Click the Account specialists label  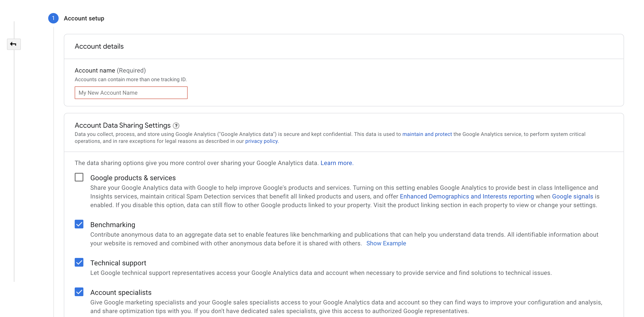click(x=121, y=292)
